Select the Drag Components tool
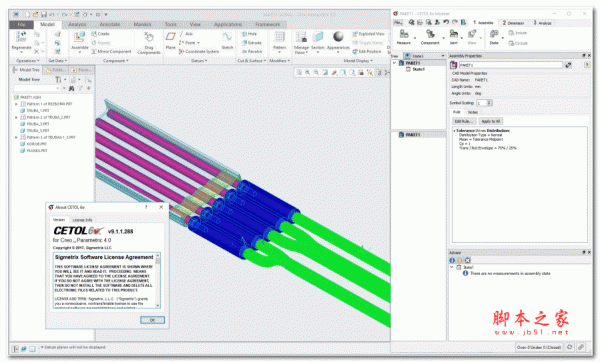 click(148, 43)
